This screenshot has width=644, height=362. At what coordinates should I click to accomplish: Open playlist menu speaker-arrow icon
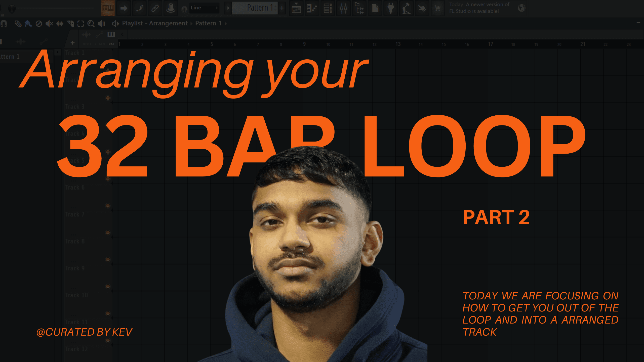click(115, 24)
